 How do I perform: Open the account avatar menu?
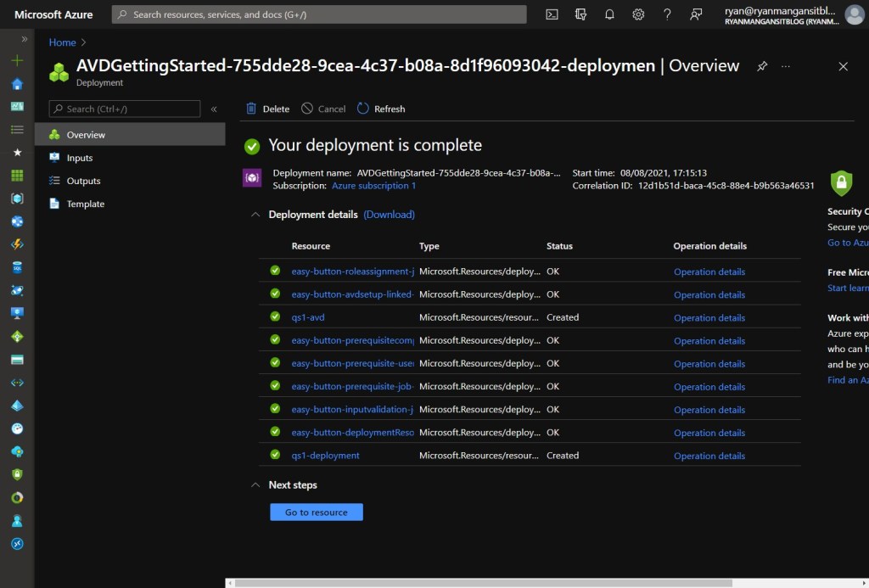pos(854,14)
